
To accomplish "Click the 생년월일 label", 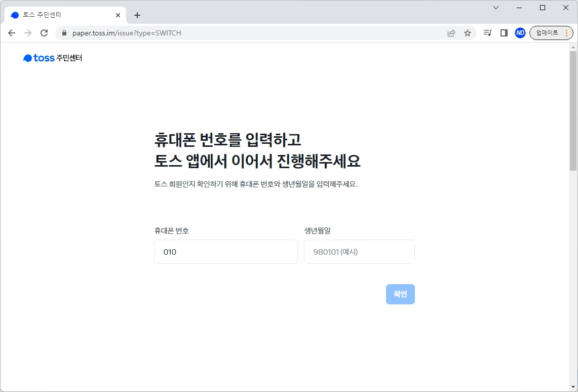I will pos(318,230).
